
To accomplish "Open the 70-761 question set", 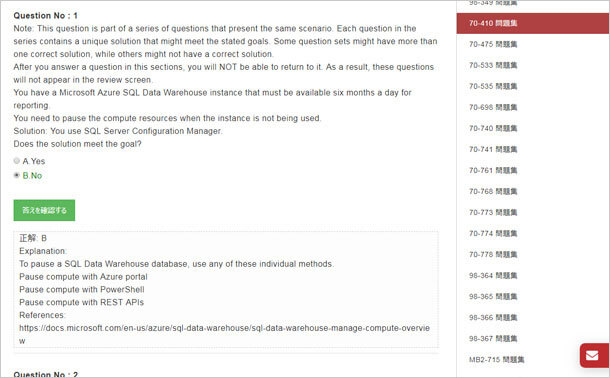I will coord(493,170).
